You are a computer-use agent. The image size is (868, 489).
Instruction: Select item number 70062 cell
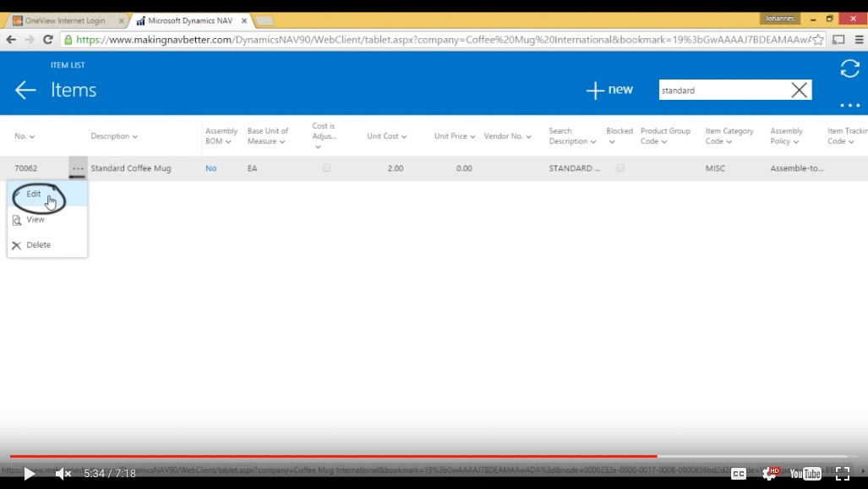point(26,168)
